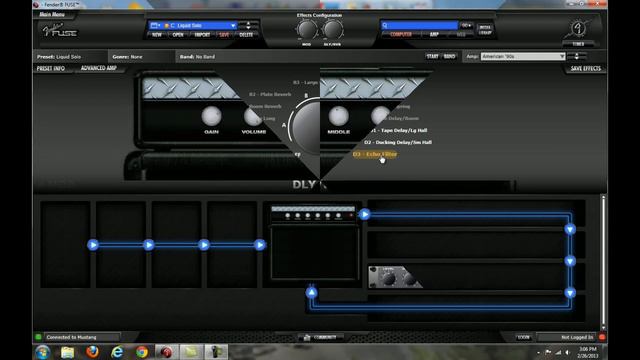Open the preset folder source icon
640x360 pixels.
point(155,25)
